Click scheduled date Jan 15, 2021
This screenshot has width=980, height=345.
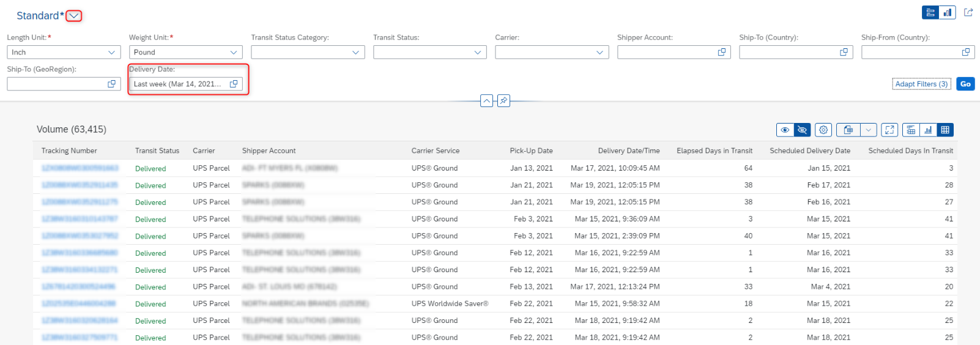pyautogui.click(x=829, y=168)
